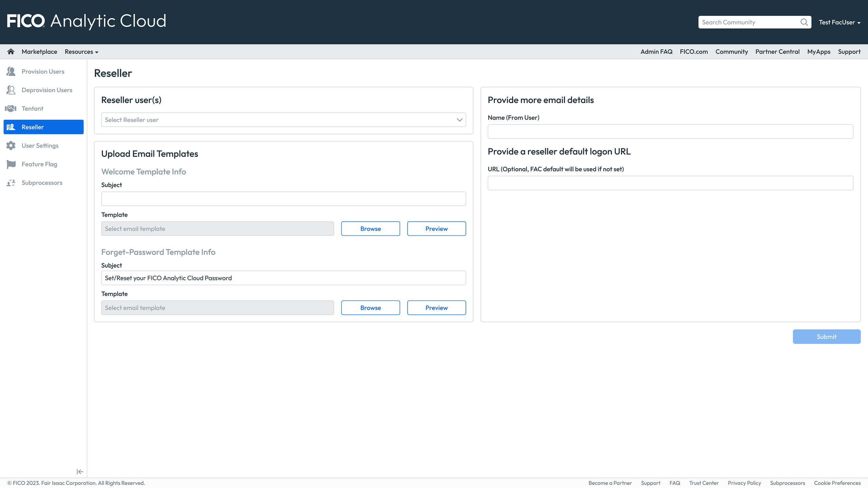The image size is (868, 488).
Task: Click the Tentant handshake icon
Action: click(x=11, y=108)
